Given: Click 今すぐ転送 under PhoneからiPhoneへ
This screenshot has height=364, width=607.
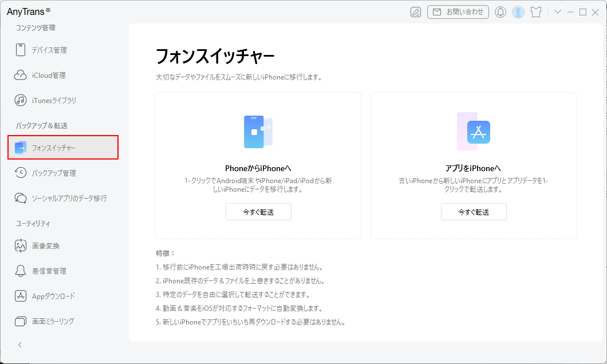Looking at the screenshot, I should [x=259, y=212].
